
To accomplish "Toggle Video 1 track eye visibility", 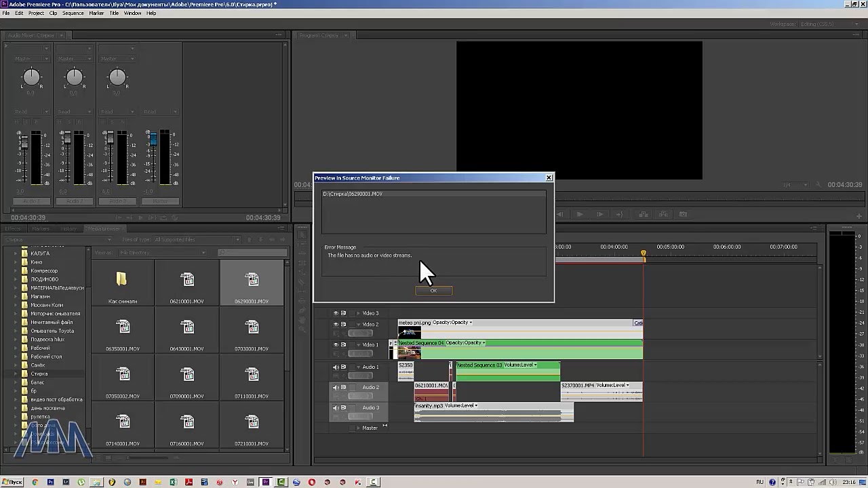I will (x=335, y=344).
